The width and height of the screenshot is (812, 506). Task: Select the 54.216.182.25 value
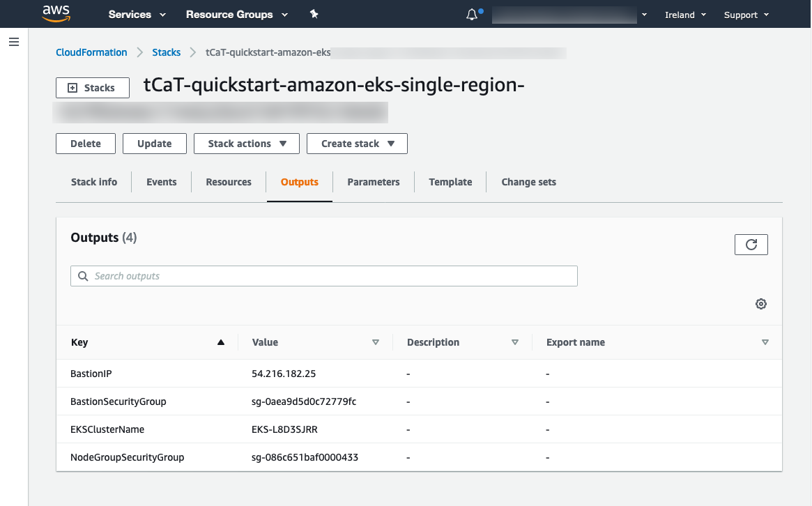[284, 374]
